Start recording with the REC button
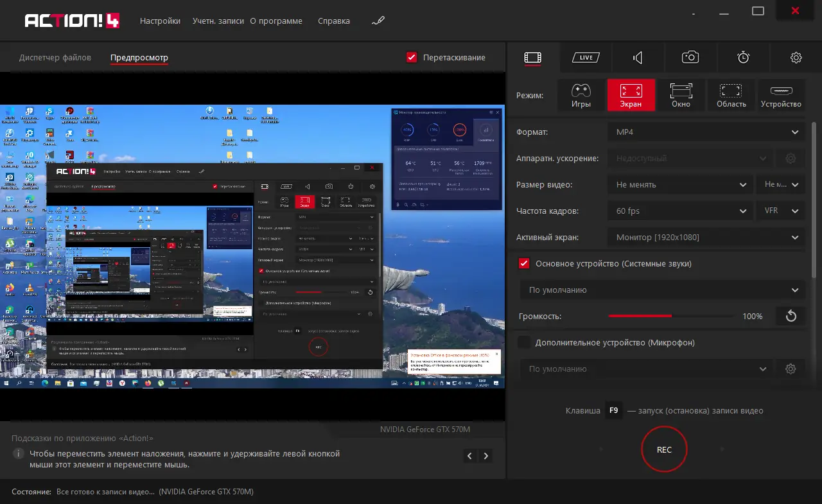Viewport: 822px width, 504px height. pos(664,449)
